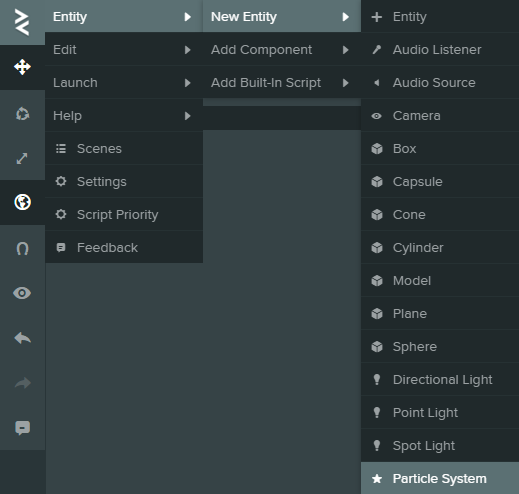Select the Scale gizmo tool
Image resolution: width=519 pixels, height=494 pixels.
point(22,158)
